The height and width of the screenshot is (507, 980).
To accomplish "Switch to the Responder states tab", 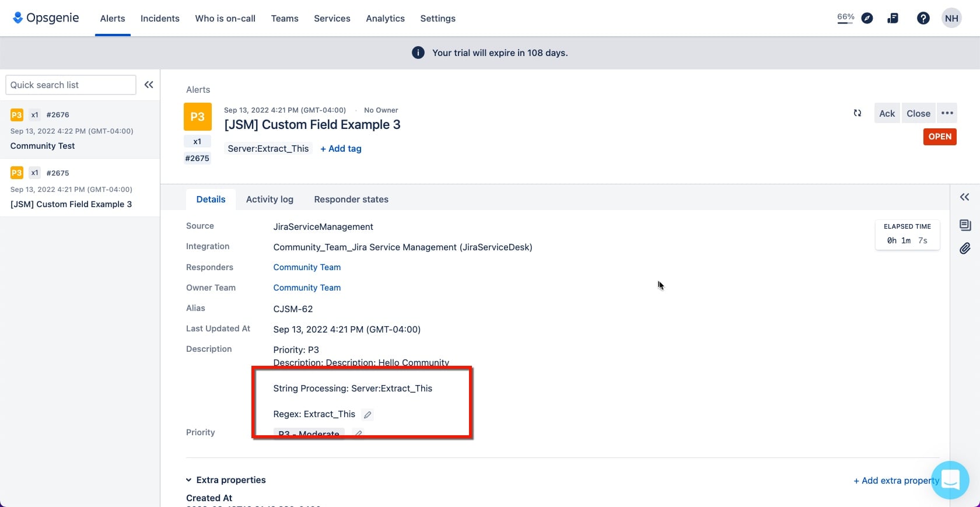I will click(351, 200).
